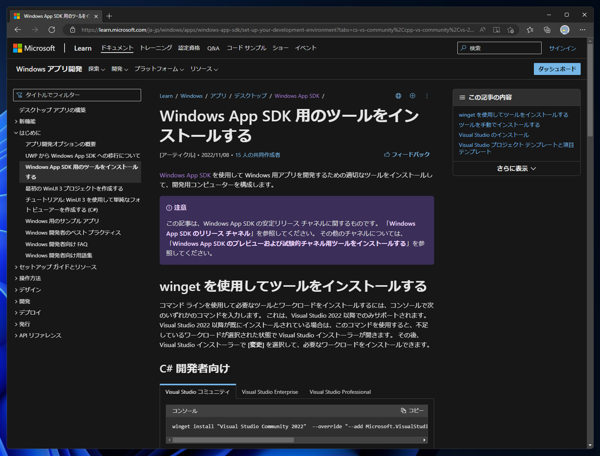The image size is (600, 456).
Task: Open the ショー menu item
Action: [x=280, y=48]
